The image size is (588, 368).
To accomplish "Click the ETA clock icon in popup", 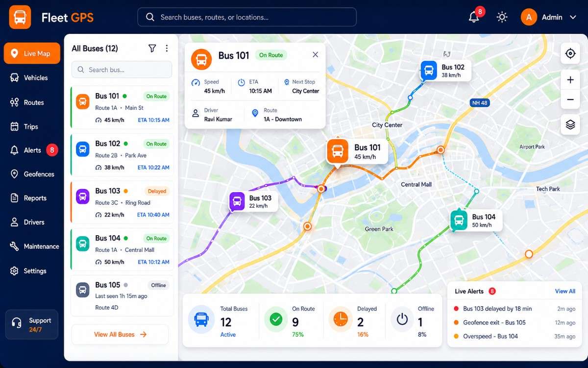I will point(241,82).
